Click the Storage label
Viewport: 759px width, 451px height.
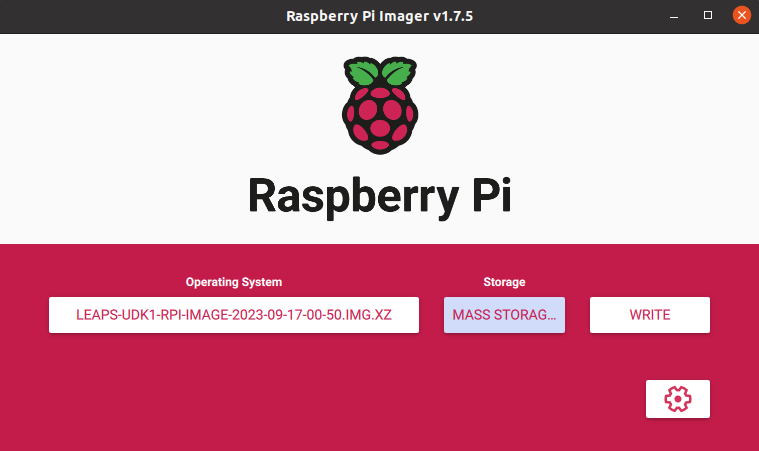click(x=504, y=282)
